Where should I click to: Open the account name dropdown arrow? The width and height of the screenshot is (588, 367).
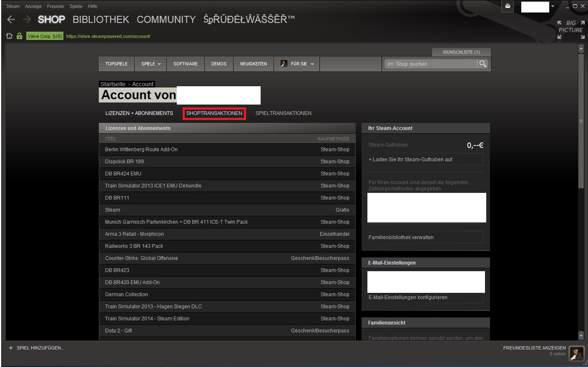(x=553, y=6)
